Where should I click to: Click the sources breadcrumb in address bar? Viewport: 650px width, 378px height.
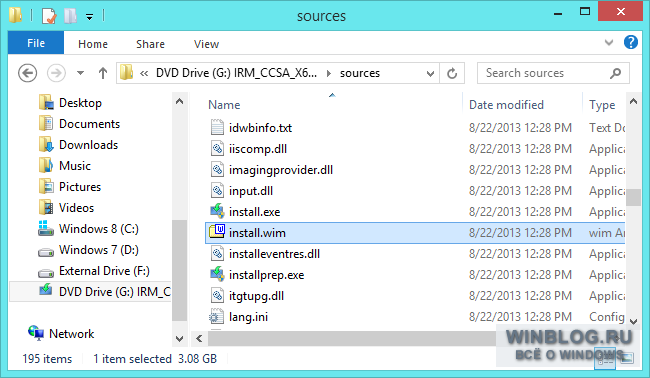pyautogui.click(x=360, y=73)
